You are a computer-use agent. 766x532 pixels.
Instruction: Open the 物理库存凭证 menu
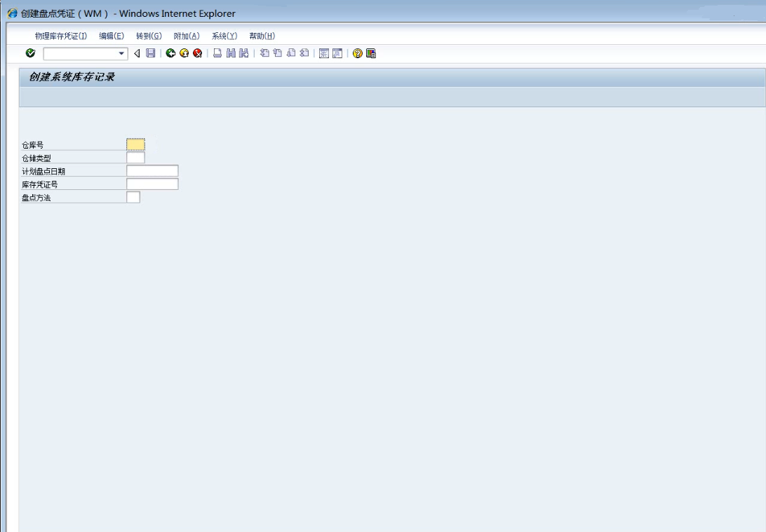[60, 36]
